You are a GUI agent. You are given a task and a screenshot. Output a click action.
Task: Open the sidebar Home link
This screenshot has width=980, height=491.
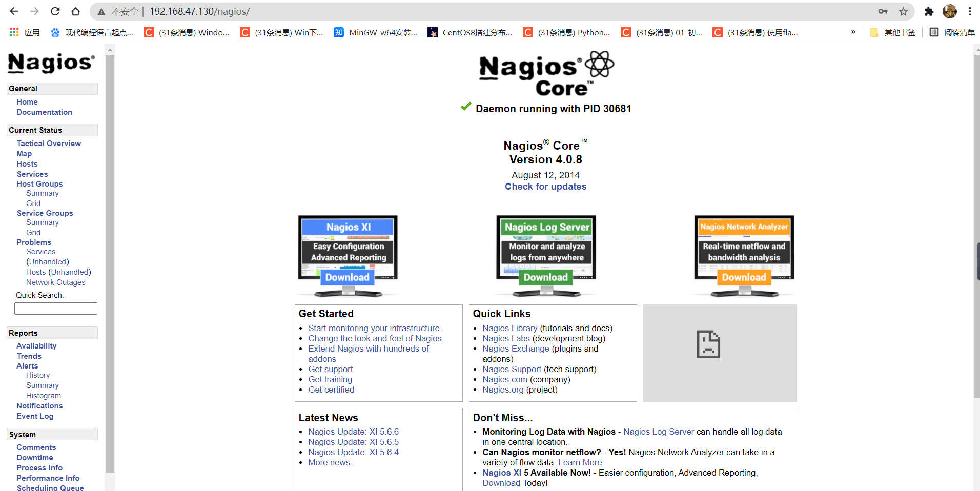pyautogui.click(x=27, y=102)
